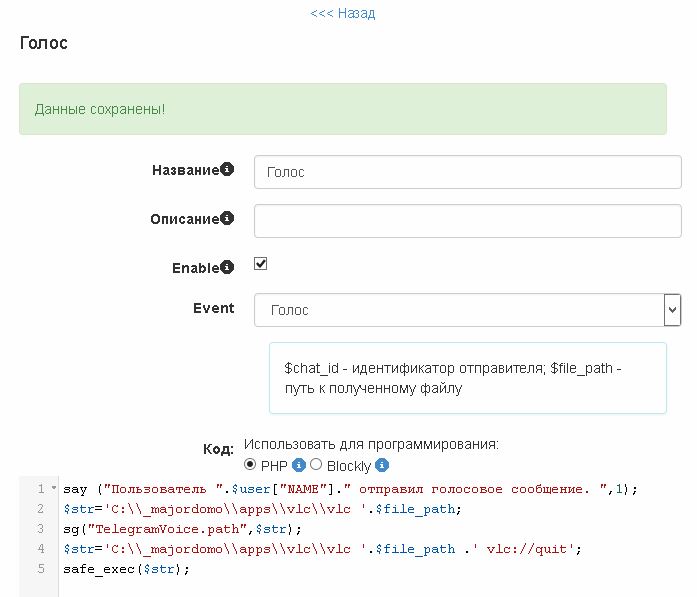
Task: Click into the Название text field
Action: pos(467,172)
